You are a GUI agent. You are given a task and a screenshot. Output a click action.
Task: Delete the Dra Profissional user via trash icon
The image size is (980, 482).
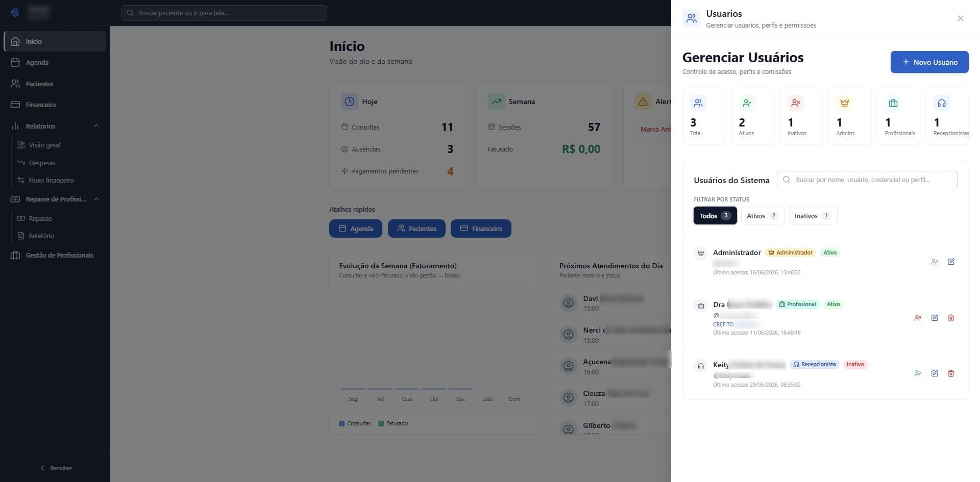tap(951, 318)
